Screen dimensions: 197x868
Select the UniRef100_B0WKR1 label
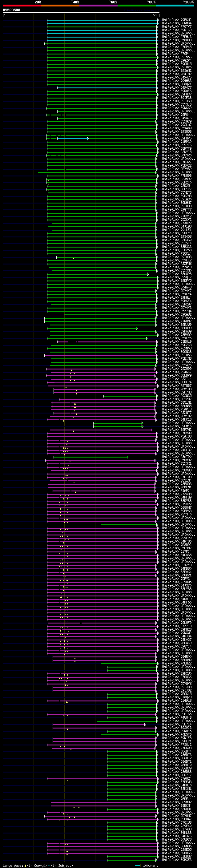click(x=177, y=575)
